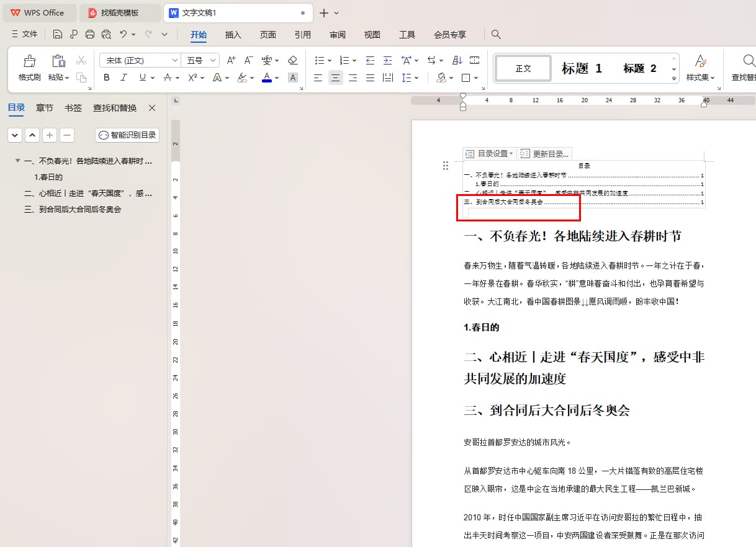Click the search magnifier icon beside 会员专享
Image resolution: width=756 pixels, height=547 pixels.
click(496, 34)
